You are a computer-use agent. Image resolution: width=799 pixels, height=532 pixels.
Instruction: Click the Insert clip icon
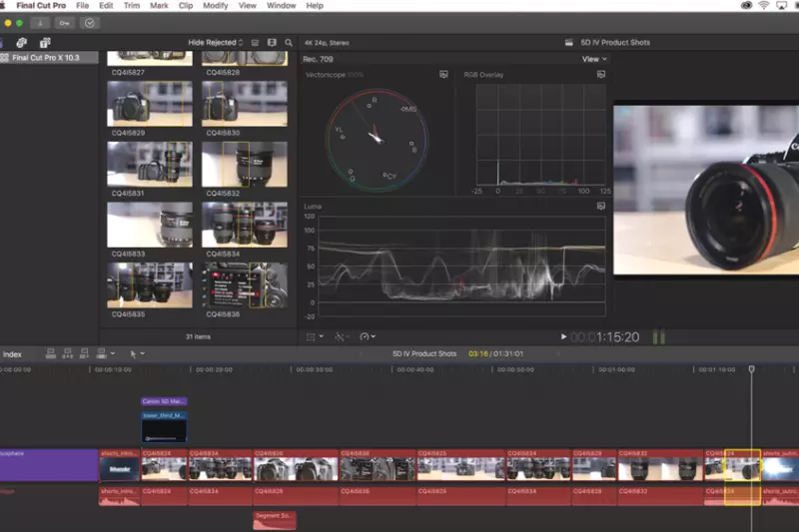(x=67, y=353)
